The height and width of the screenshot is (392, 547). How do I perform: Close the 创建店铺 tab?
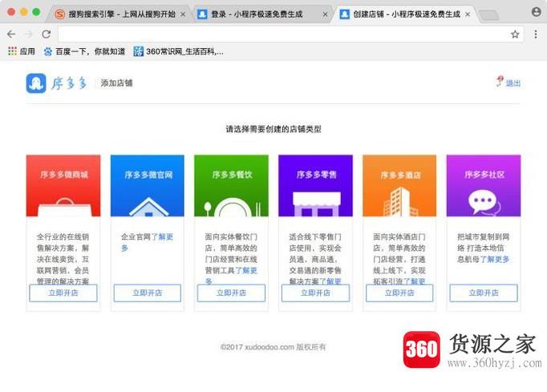(468, 14)
